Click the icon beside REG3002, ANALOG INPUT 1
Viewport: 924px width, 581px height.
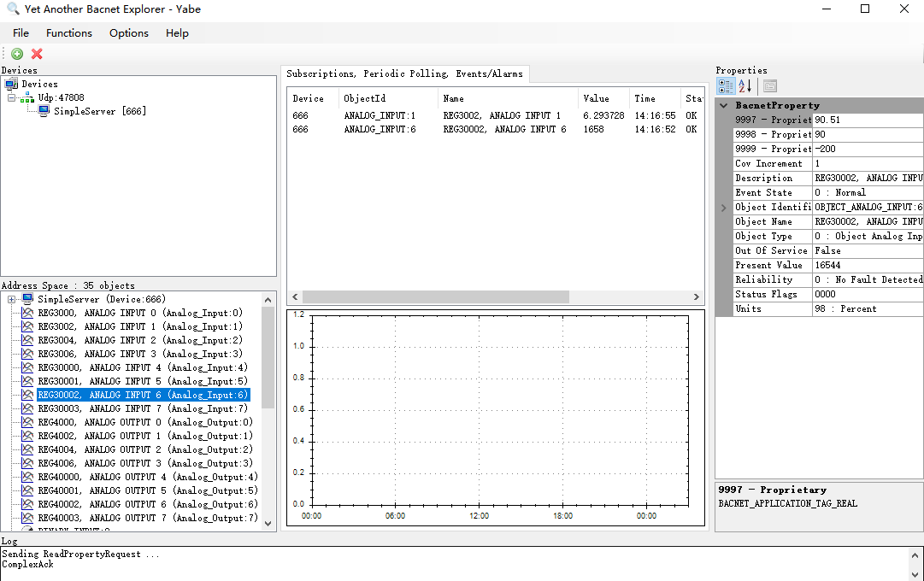(x=27, y=326)
